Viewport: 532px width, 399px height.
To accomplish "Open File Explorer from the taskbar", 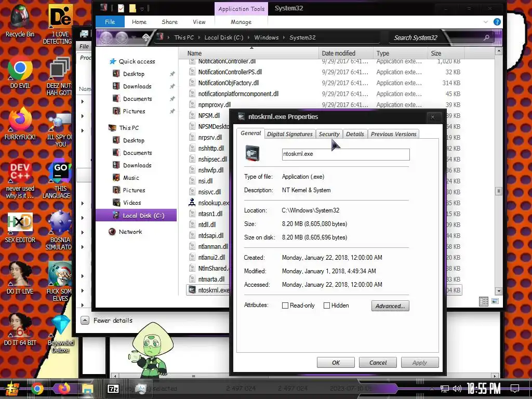I will (x=87, y=389).
